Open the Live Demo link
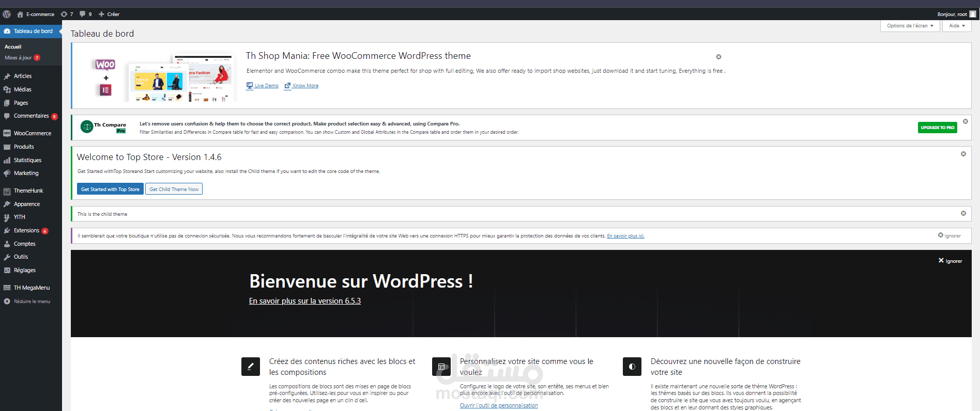The image size is (980, 411). [x=263, y=86]
